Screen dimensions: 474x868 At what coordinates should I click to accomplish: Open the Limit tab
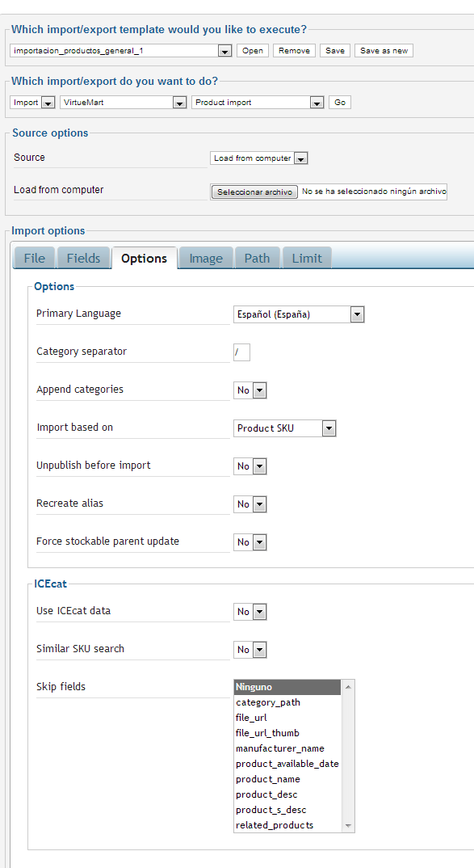click(307, 258)
